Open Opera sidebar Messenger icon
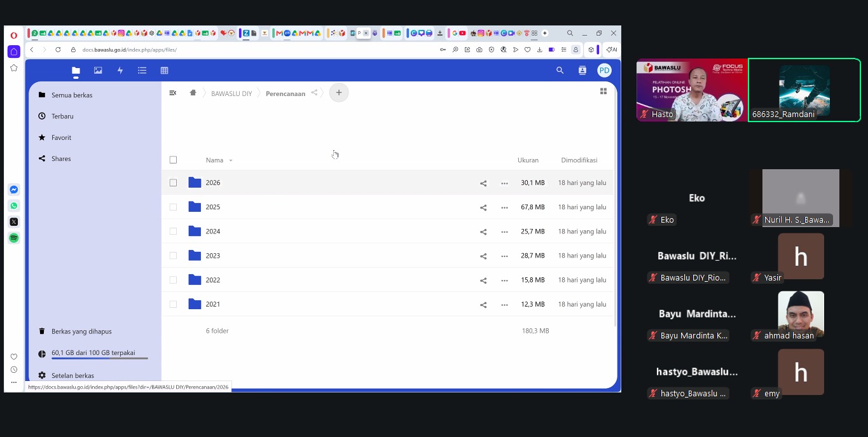868x437 pixels. click(14, 190)
